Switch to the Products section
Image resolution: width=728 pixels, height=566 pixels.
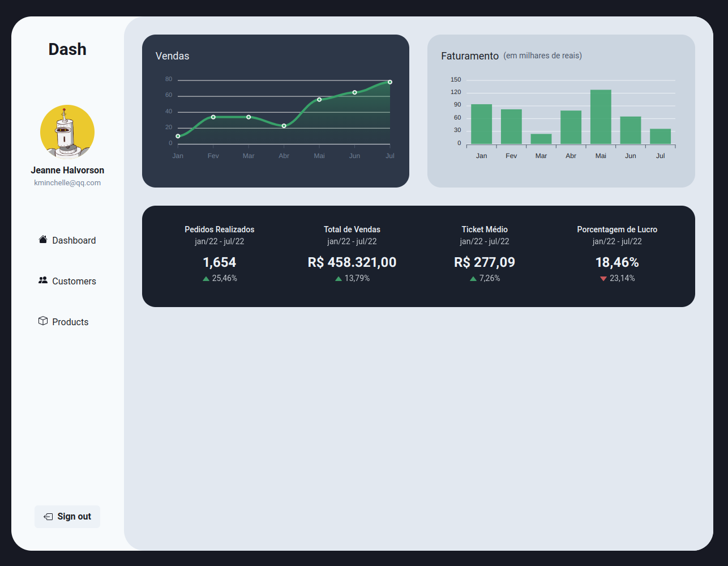70,321
